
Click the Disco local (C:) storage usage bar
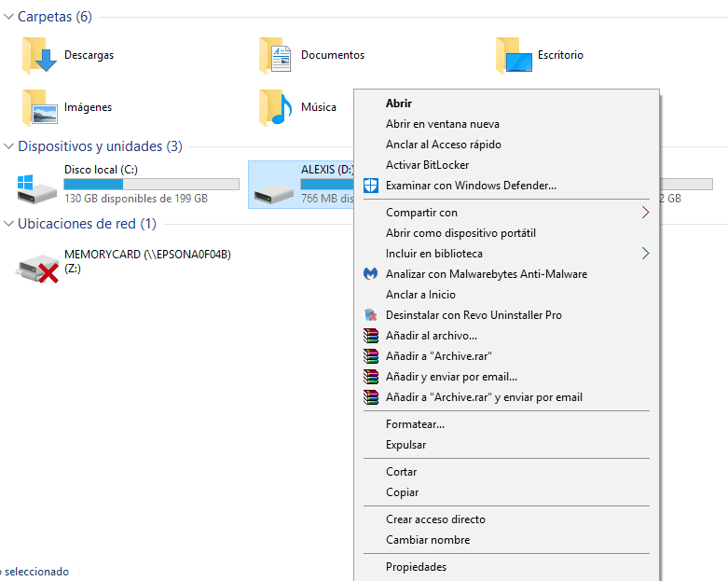151,184
